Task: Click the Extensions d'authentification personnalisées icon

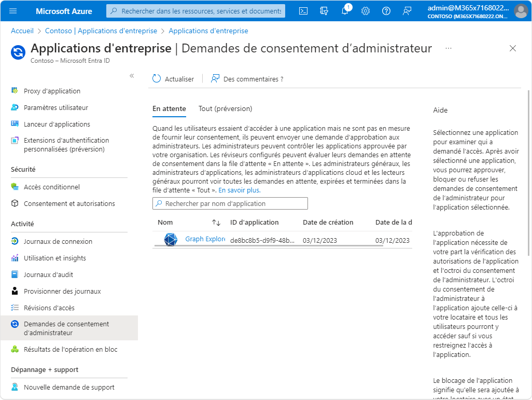Action: tap(15, 140)
